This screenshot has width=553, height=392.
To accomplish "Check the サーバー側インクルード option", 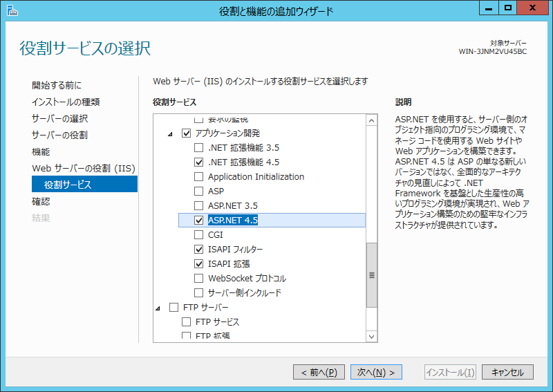I will click(x=199, y=292).
